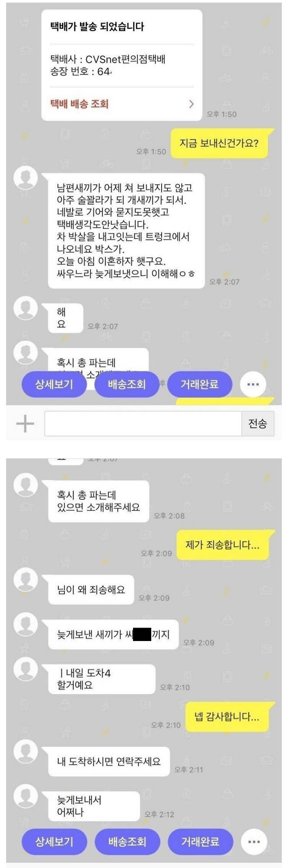Open 택배 배송 조회 tracking link
The image size is (286, 868).
(80, 104)
